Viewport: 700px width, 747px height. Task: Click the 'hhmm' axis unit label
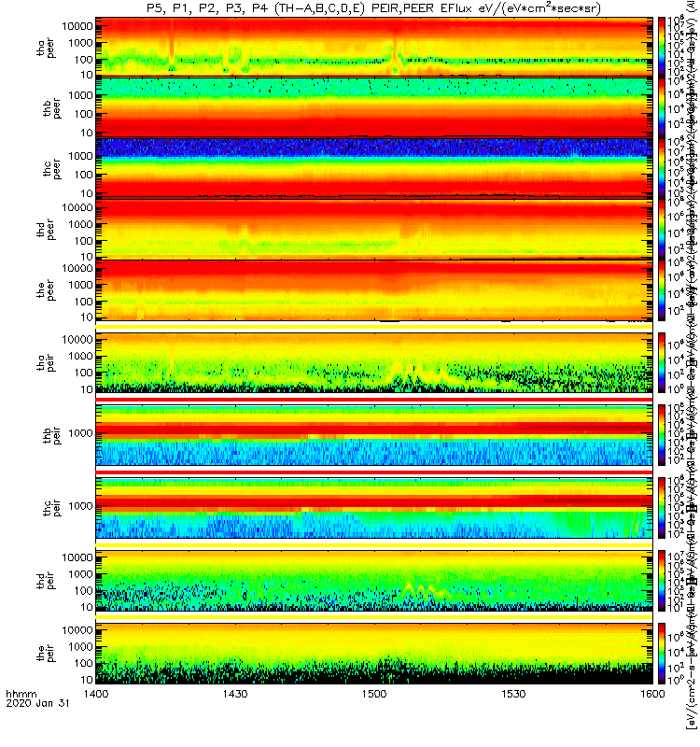click(21, 694)
